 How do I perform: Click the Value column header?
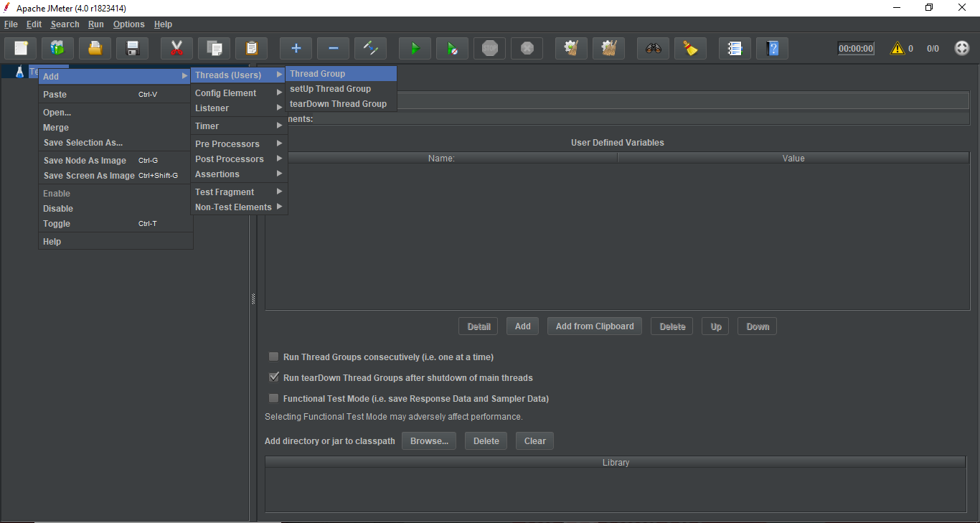[793, 159]
